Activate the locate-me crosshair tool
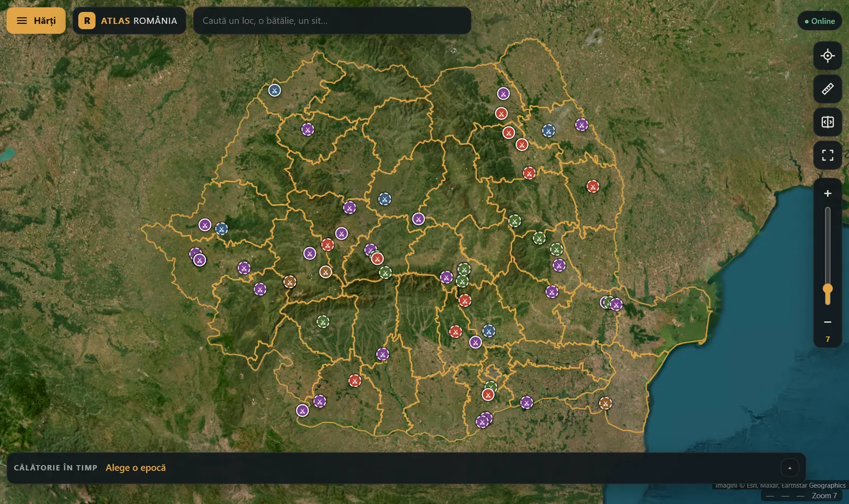The image size is (849, 504). coord(828,56)
